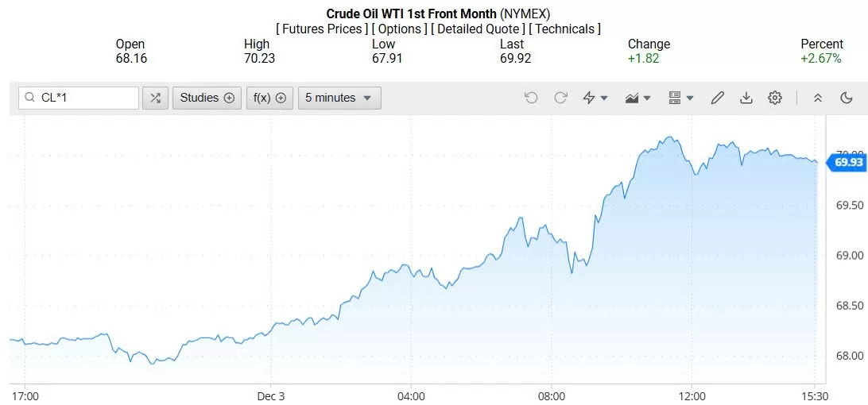Image resolution: width=868 pixels, height=405 pixels.
Task: Click the redo arrow icon
Action: [x=560, y=98]
